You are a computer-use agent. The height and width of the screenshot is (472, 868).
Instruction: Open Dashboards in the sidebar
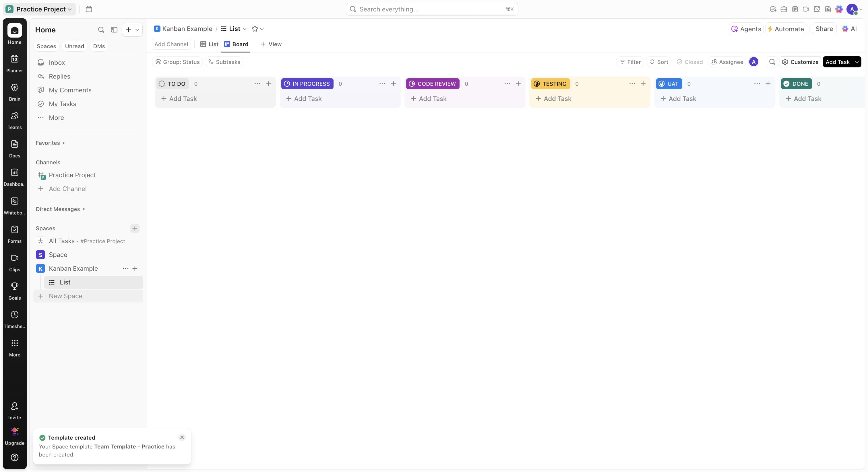coord(14,177)
